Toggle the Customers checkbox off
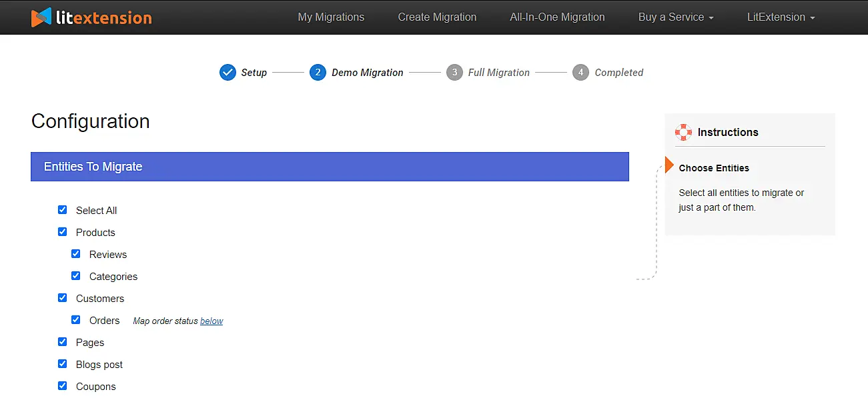This screenshot has height=414, width=868. click(62, 297)
